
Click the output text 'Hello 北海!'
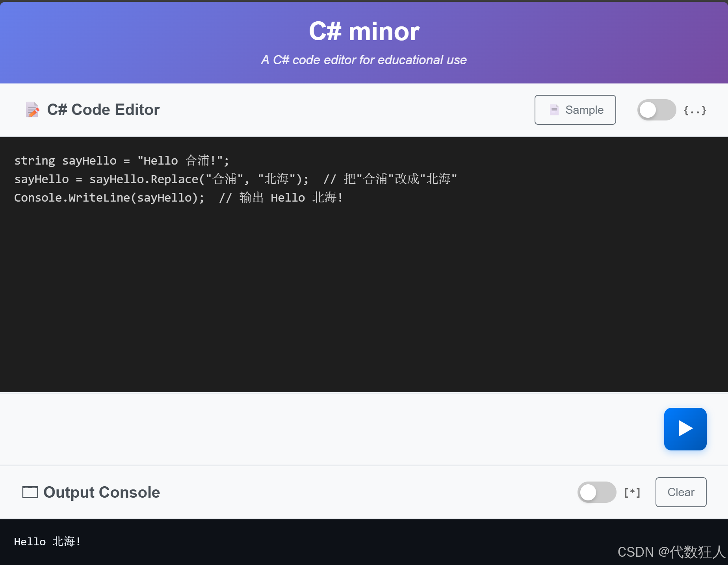[x=48, y=542]
